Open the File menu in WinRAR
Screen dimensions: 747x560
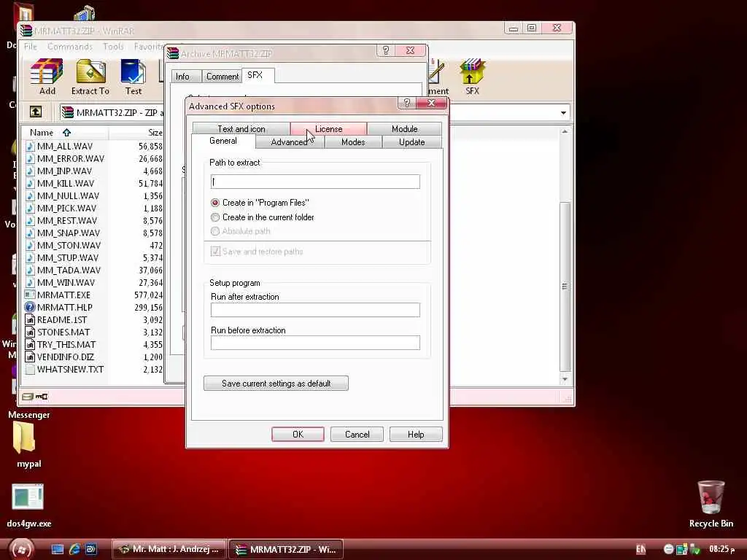tap(31, 47)
